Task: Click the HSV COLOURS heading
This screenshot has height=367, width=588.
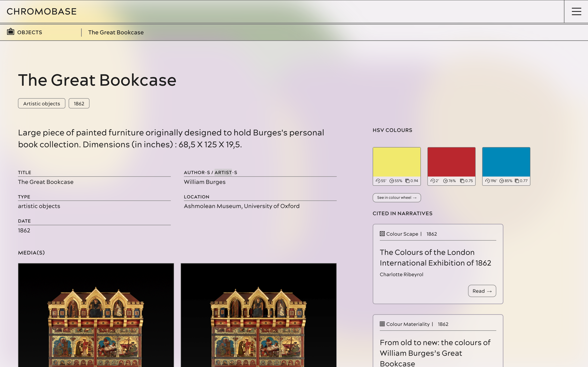Action: pos(392,130)
